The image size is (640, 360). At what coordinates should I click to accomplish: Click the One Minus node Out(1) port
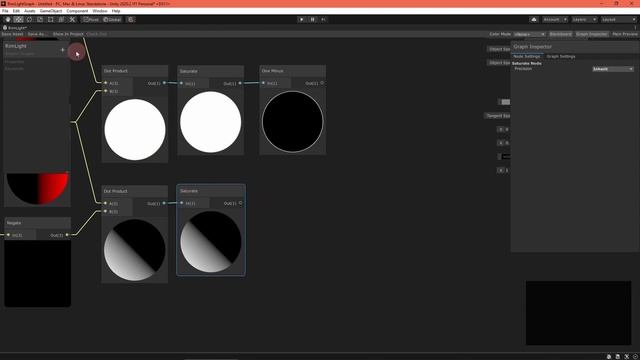click(x=322, y=83)
